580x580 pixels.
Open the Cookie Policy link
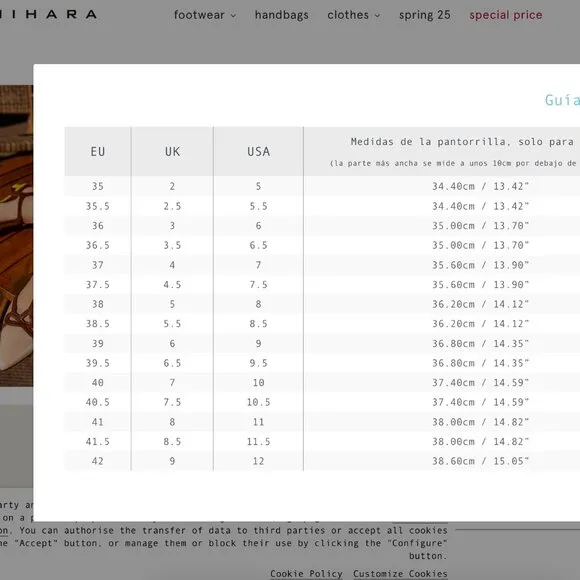pyautogui.click(x=306, y=573)
